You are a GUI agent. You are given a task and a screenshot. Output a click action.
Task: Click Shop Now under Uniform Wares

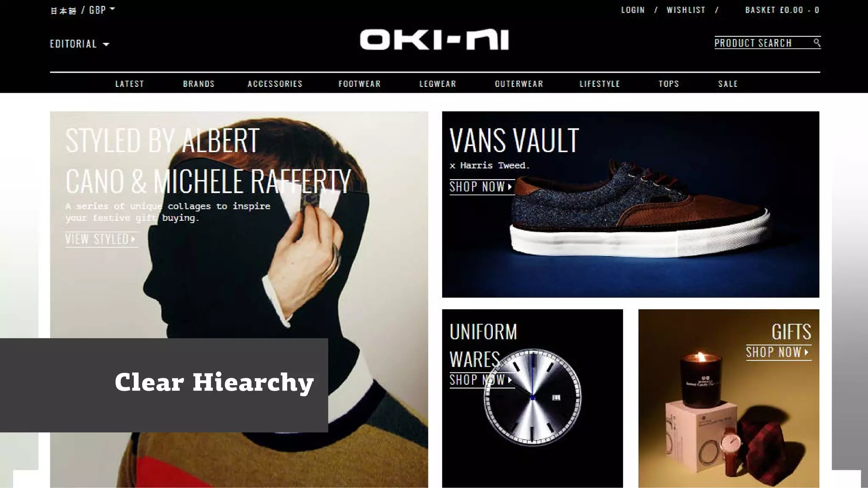click(481, 380)
